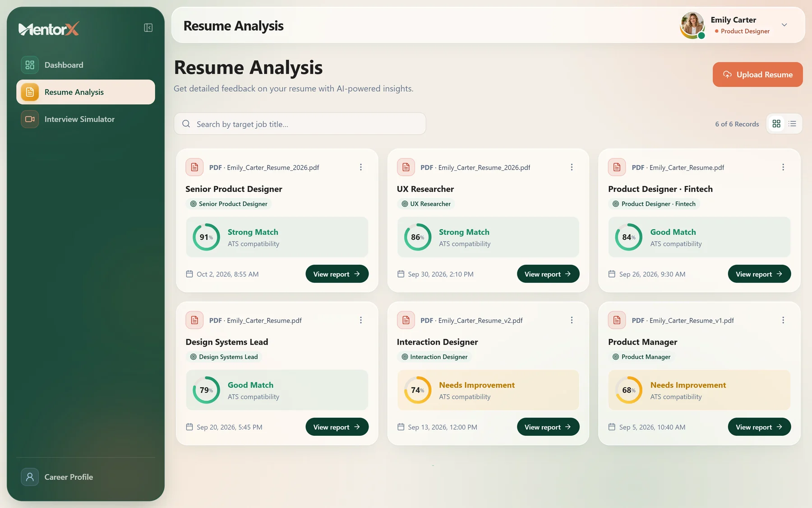Viewport: 812px width, 508px height.
Task: View report for Product Manager
Action: click(x=759, y=427)
